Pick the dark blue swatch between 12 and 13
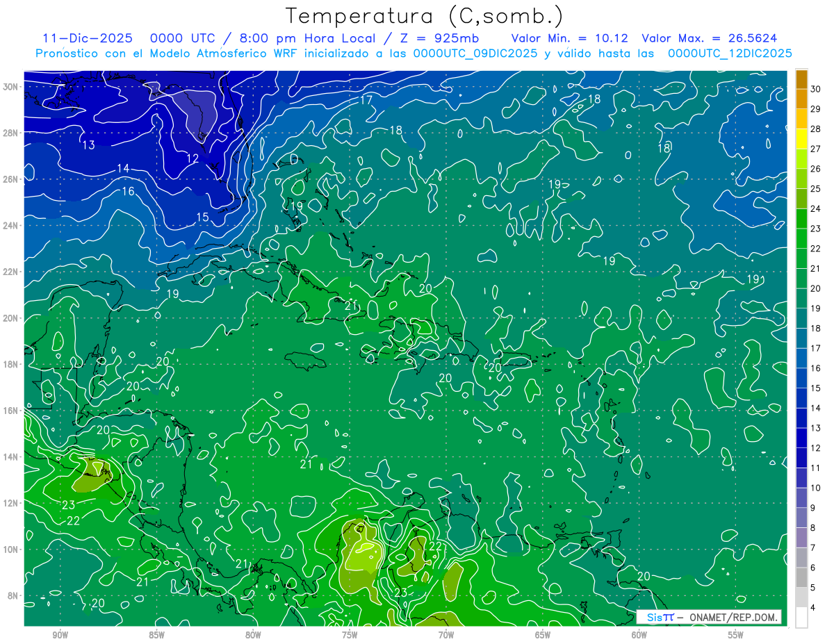 801,438
